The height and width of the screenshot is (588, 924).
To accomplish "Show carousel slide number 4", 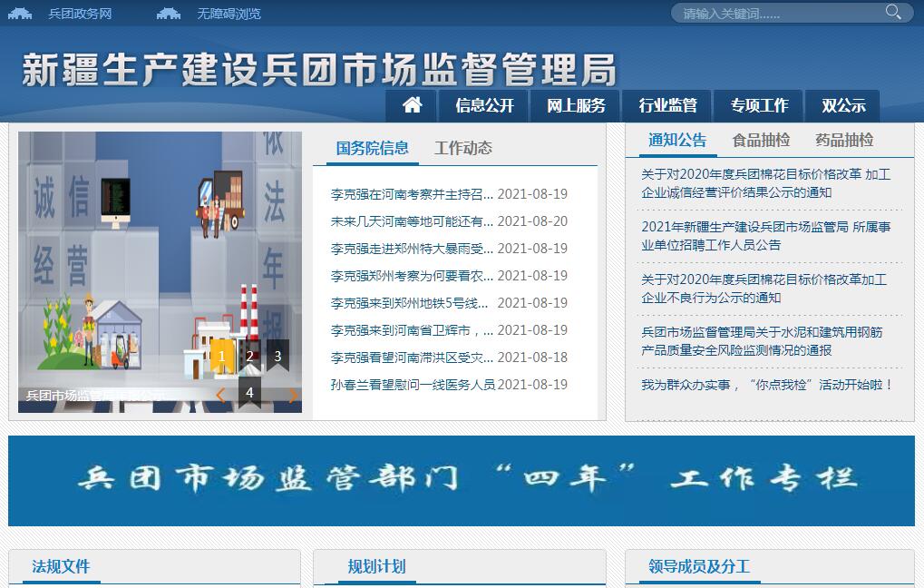I will coord(249,393).
